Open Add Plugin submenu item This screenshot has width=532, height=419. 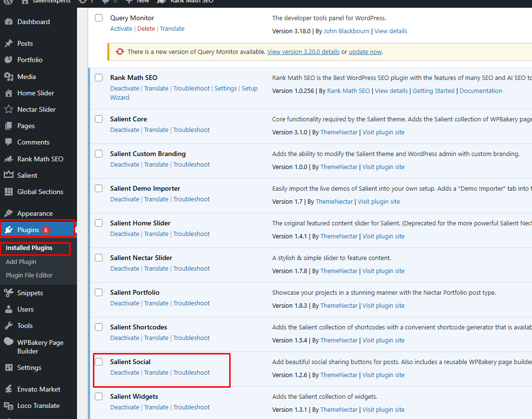(21, 262)
